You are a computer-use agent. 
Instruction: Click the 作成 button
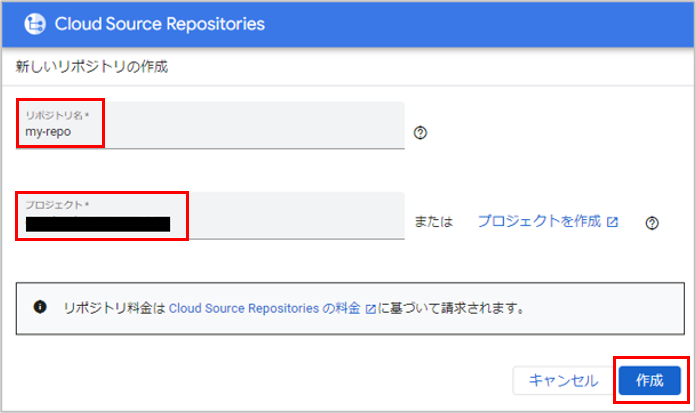pos(649,381)
